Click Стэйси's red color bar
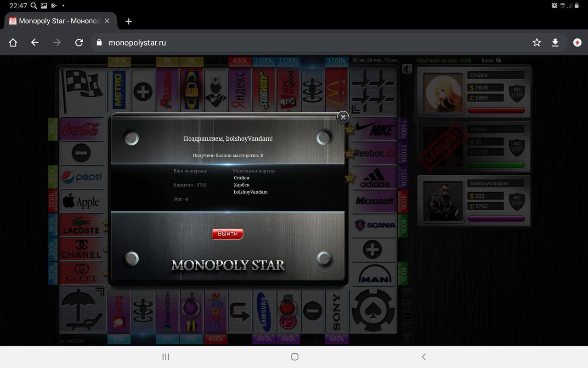The image size is (588, 368). (x=496, y=110)
